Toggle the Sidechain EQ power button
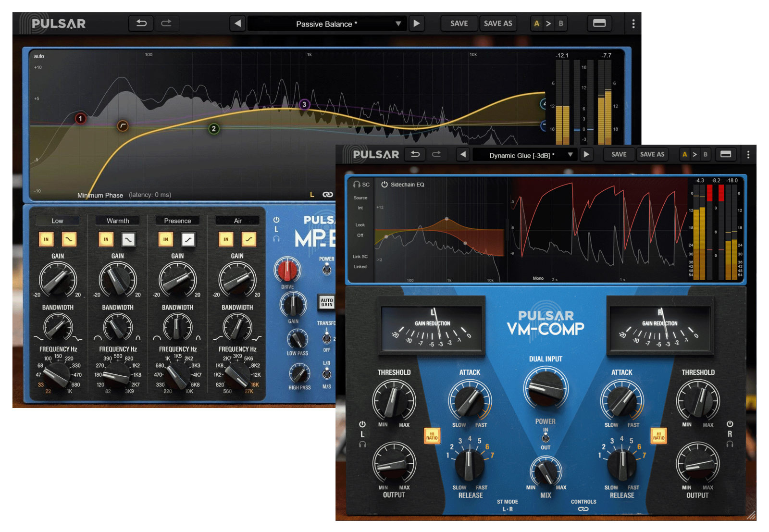The image size is (769, 532). point(384,183)
